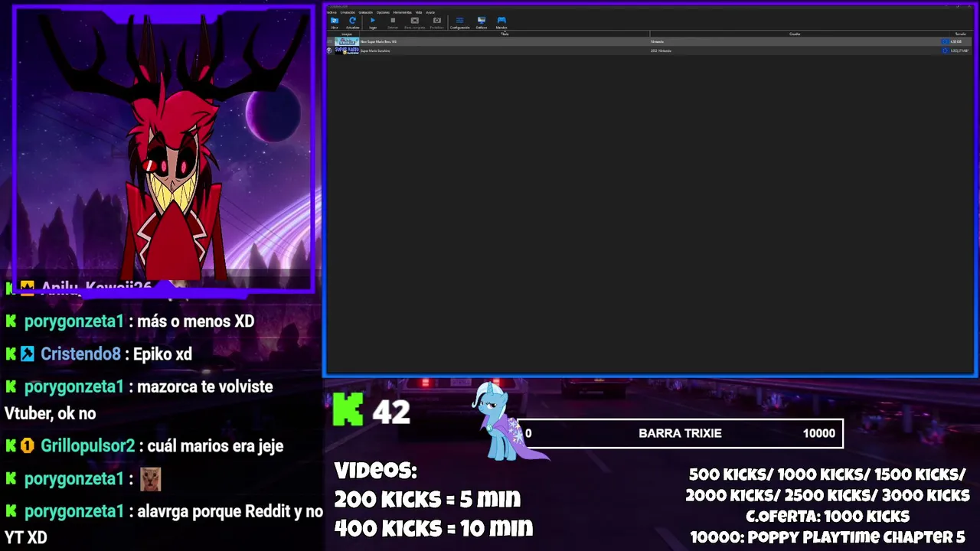Viewport: 980px width, 551px height.
Task: Click the Super Mario Sunshine banner image
Action: (x=347, y=51)
